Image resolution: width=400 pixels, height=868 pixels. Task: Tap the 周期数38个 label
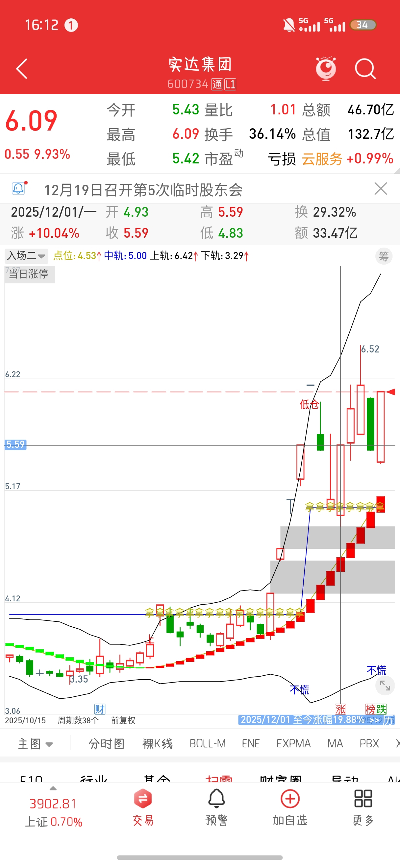tap(78, 721)
